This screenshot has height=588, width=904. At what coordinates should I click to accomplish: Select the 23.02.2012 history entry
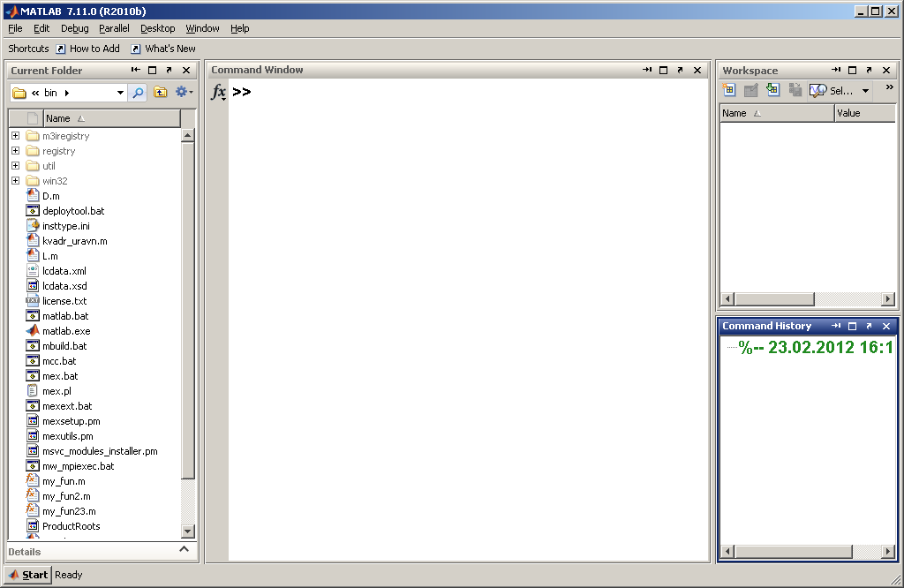816,347
